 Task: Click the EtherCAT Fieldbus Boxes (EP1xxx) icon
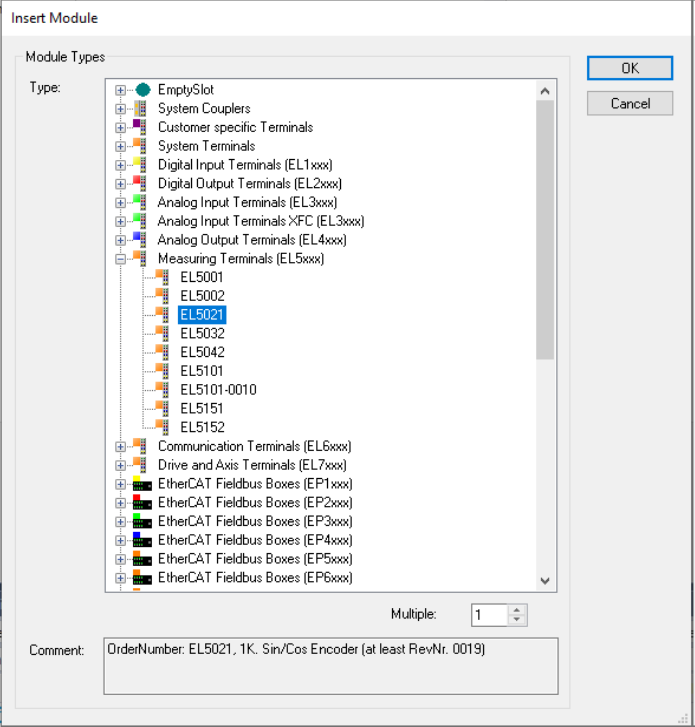[x=142, y=484]
